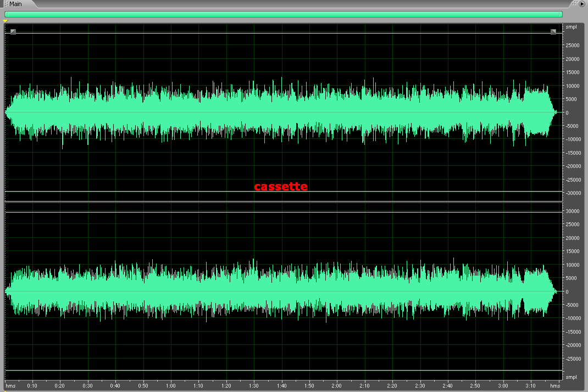Image resolution: width=588 pixels, height=392 pixels.
Task: Click the 0 value on upper channel ruler
Action: coord(567,113)
